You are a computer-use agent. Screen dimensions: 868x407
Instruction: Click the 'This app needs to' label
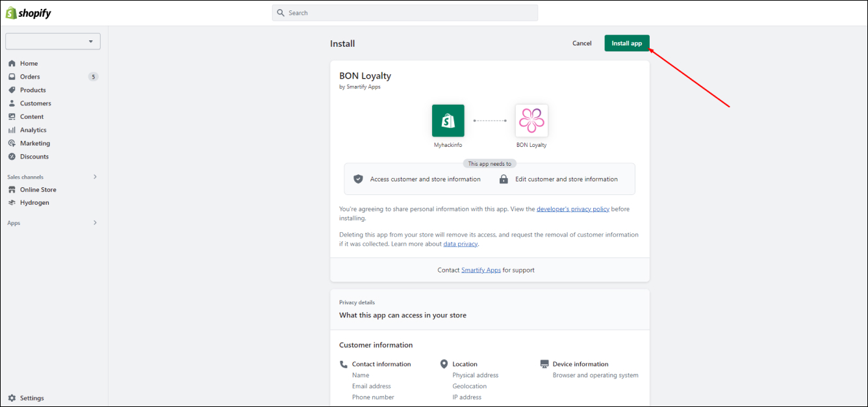[x=490, y=164]
